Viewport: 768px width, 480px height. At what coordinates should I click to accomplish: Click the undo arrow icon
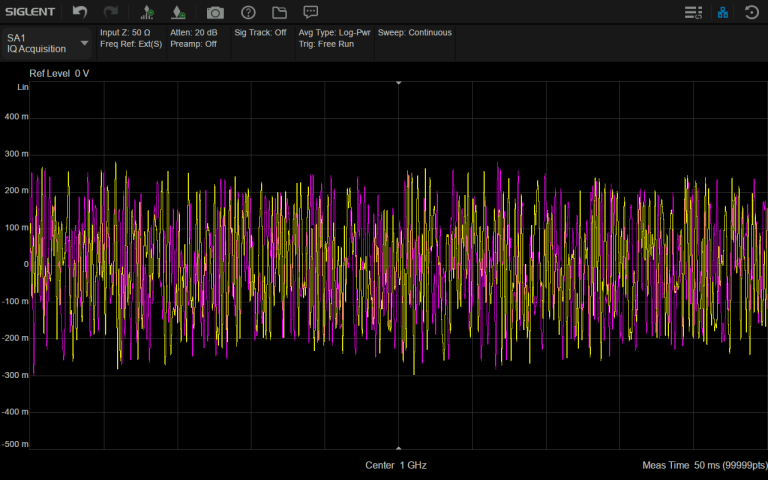[x=80, y=12]
